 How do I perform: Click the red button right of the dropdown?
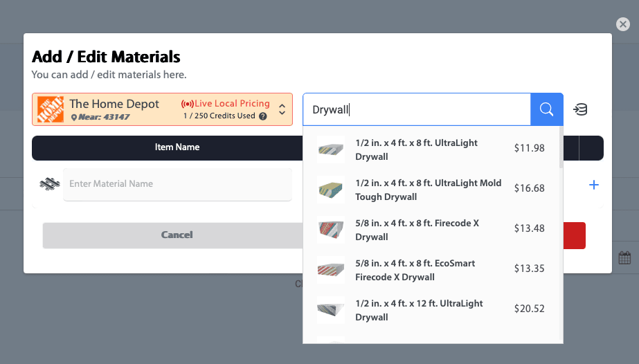pyautogui.click(x=575, y=235)
